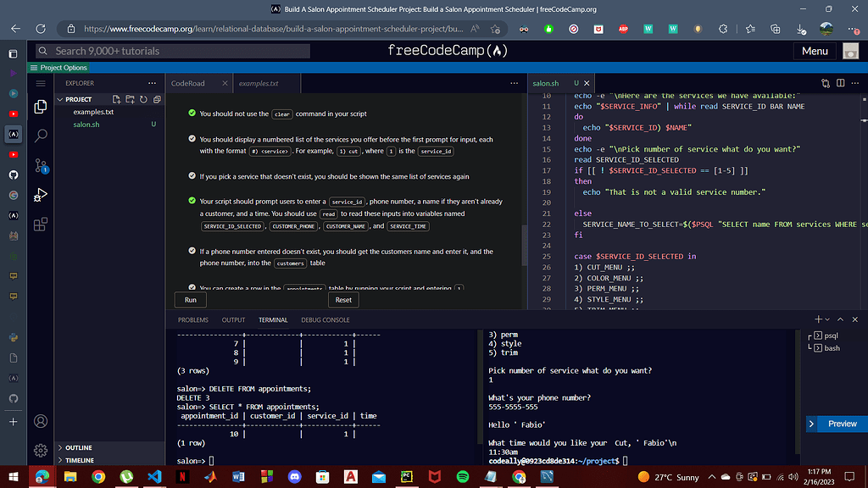Open Discord from the Windows taskbar
Screen dimensions: 868x488
294,477
